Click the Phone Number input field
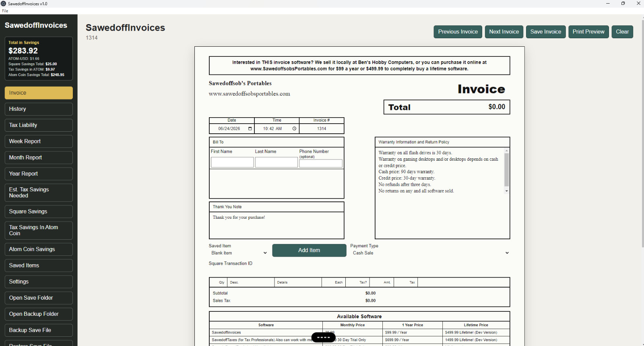The width and height of the screenshot is (644, 346). point(321,163)
